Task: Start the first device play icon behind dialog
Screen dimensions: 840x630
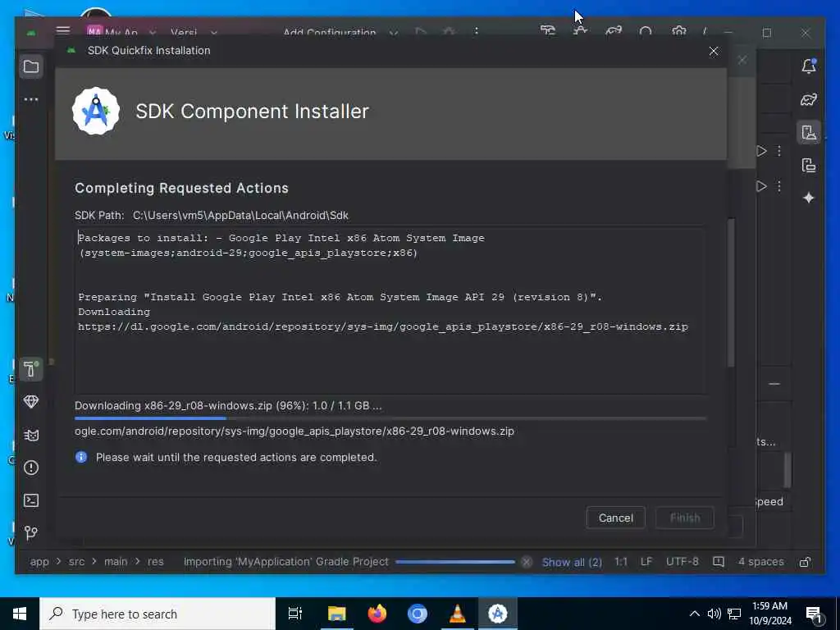Action: 761,151
